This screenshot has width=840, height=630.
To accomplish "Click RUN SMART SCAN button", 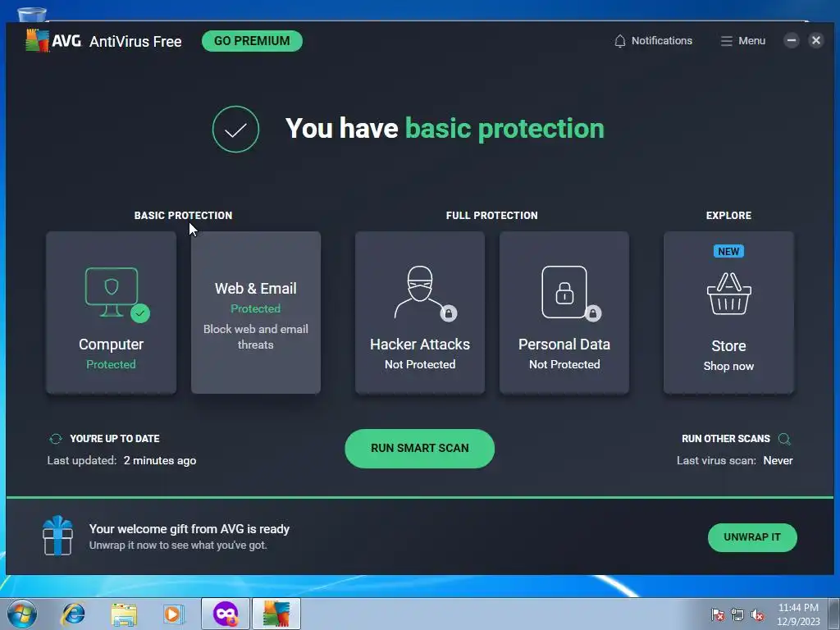I will click(x=419, y=449).
